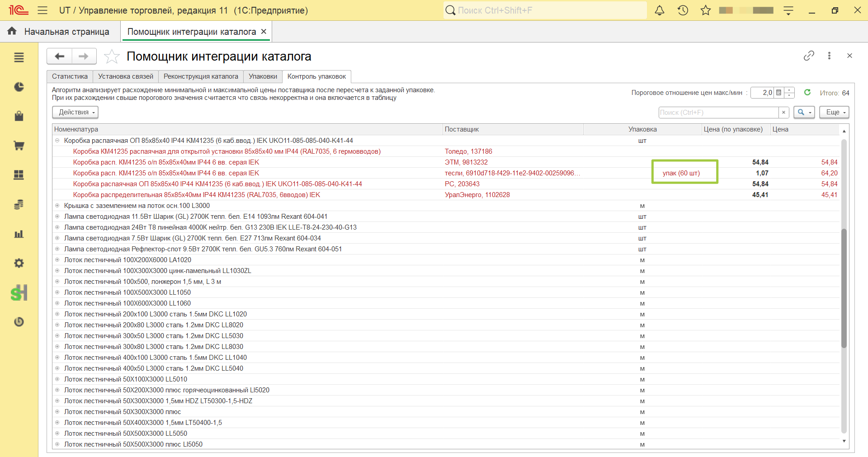Collapse the Коробка распаячная ОП 85x85x40 row
Image resolution: width=868 pixels, height=457 pixels.
pyautogui.click(x=57, y=141)
